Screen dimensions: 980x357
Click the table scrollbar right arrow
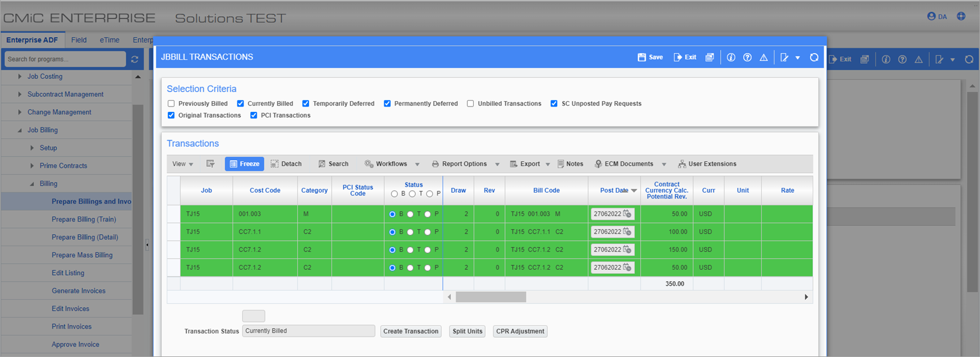point(806,297)
